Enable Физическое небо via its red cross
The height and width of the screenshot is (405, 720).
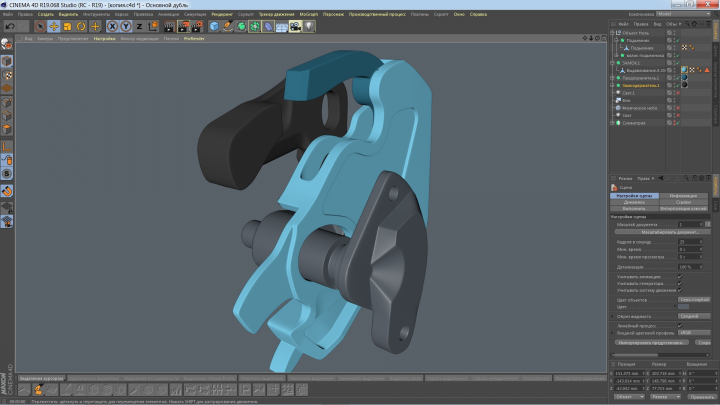[x=678, y=108]
